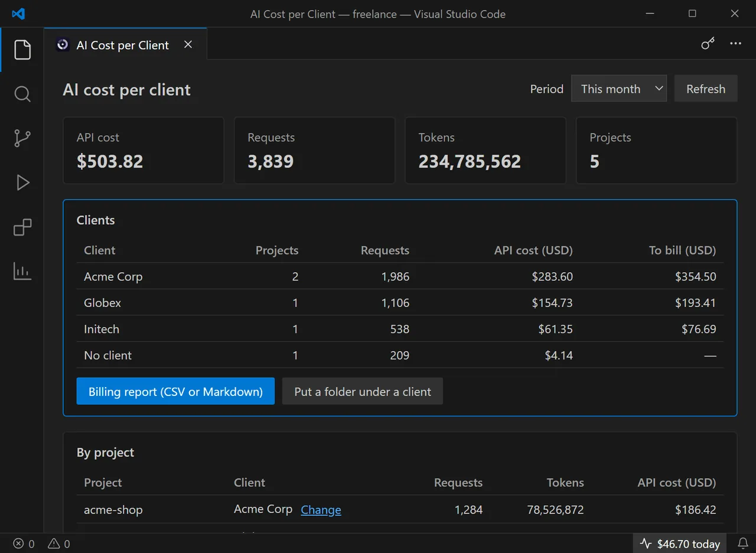
Task: Click the $193.41 To bill for Globex
Action: (695, 303)
